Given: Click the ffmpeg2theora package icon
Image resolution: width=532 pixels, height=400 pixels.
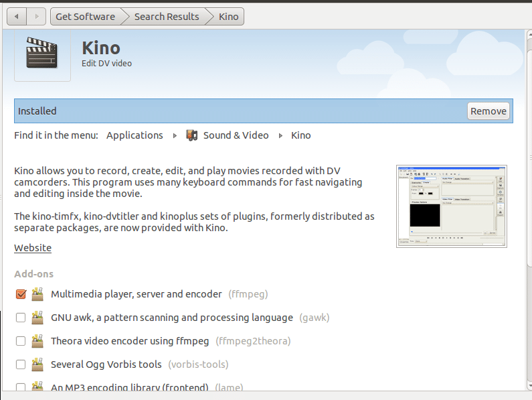Looking at the screenshot, I should [37, 341].
